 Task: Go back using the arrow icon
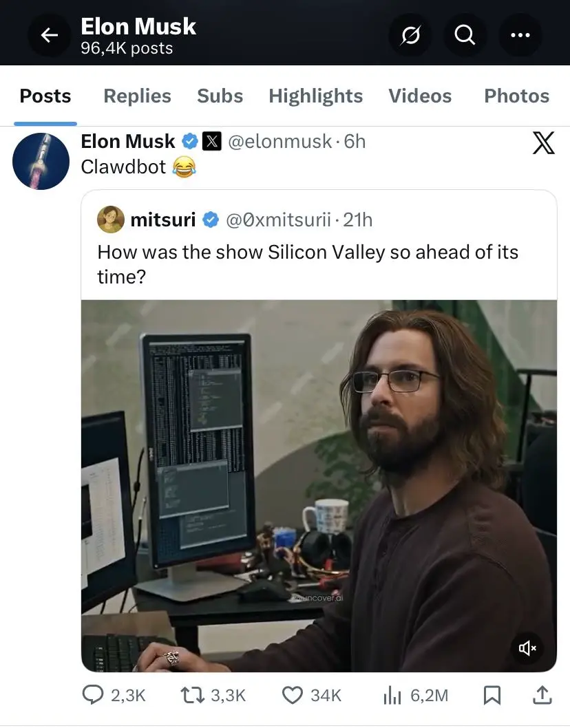pyautogui.click(x=50, y=35)
